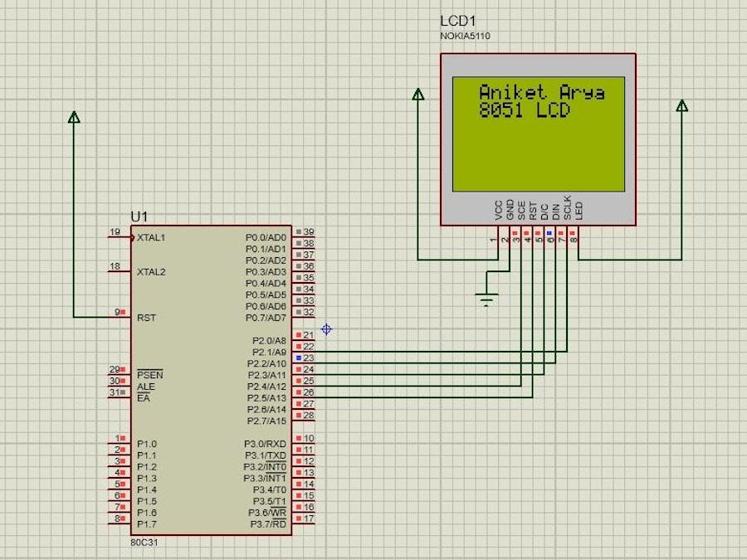Click the P1.7 pin label

pos(147,523)
